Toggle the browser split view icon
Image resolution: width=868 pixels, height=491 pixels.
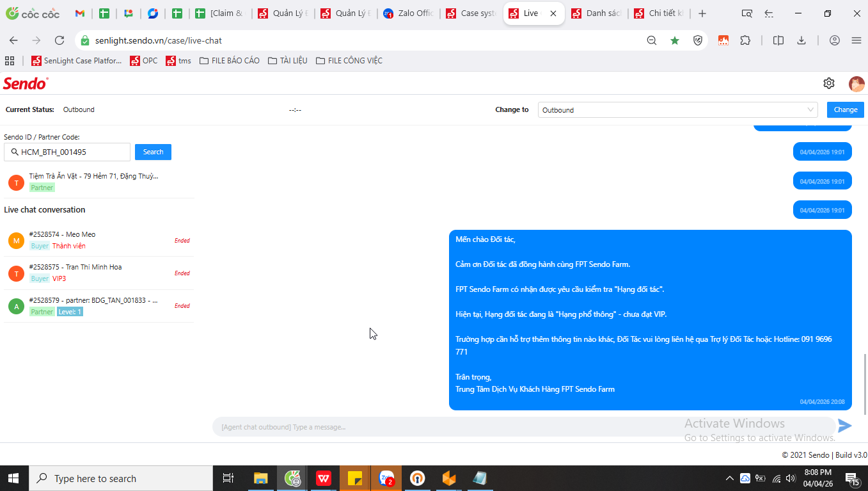(778, 40)
